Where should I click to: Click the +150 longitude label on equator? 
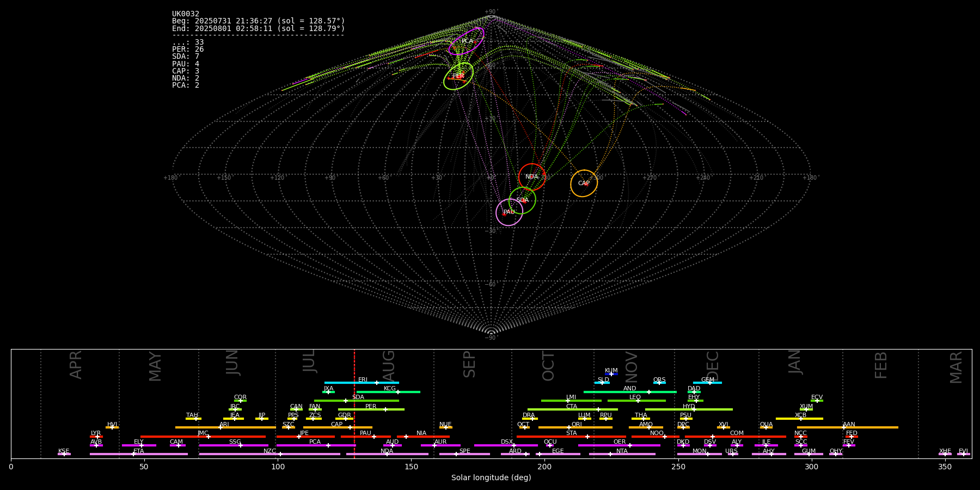click(x=224, y=177)
